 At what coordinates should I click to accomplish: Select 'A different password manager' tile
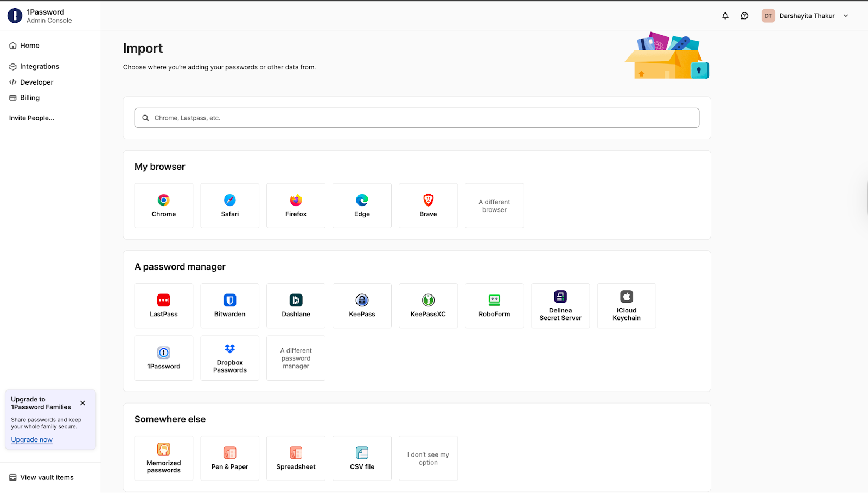pos(296,358)
